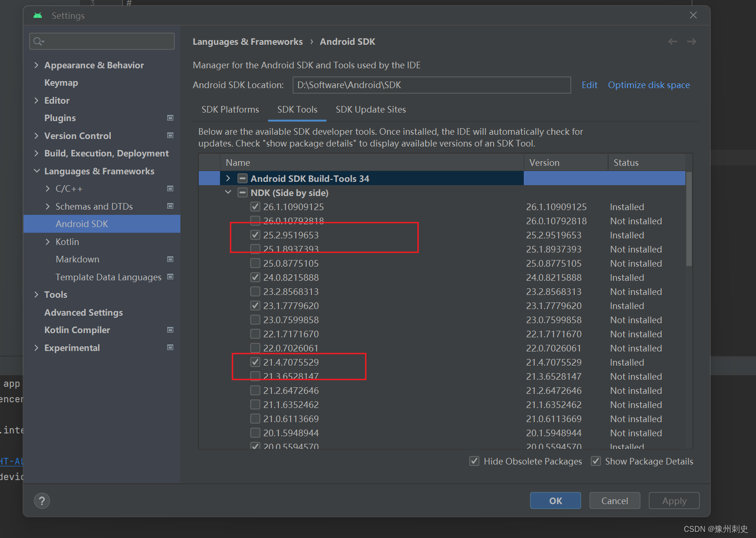This screenshot has height=538, width=756.
Task: Click the Version column header
Action: [566, 163]
